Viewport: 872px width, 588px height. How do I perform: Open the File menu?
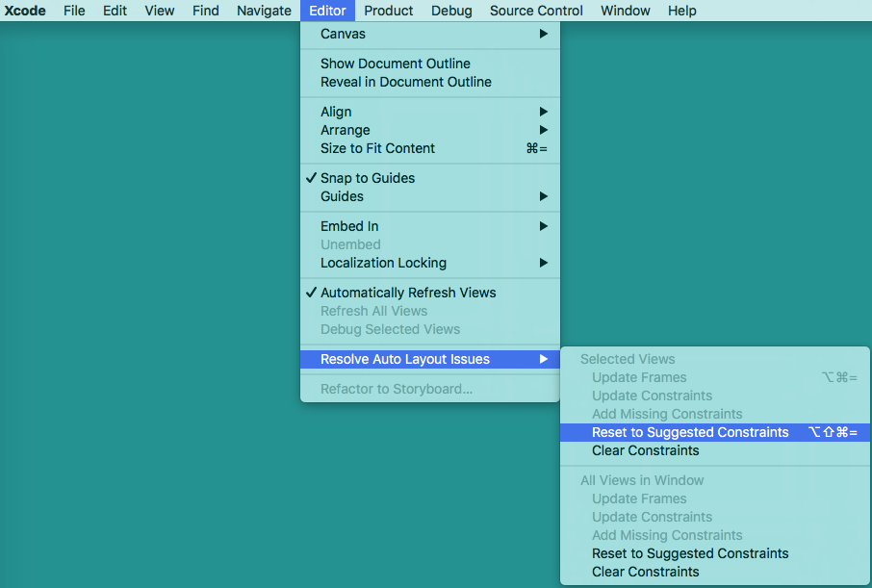point(74,11)
